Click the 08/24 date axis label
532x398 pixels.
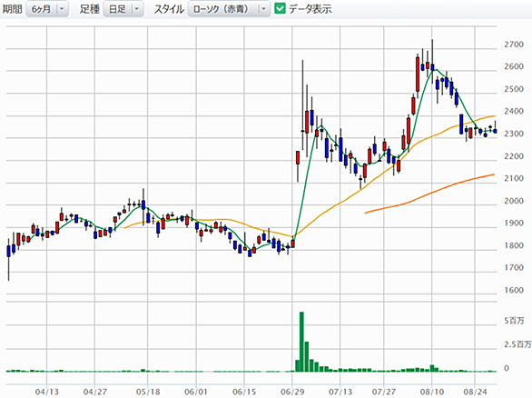(475, 392)
